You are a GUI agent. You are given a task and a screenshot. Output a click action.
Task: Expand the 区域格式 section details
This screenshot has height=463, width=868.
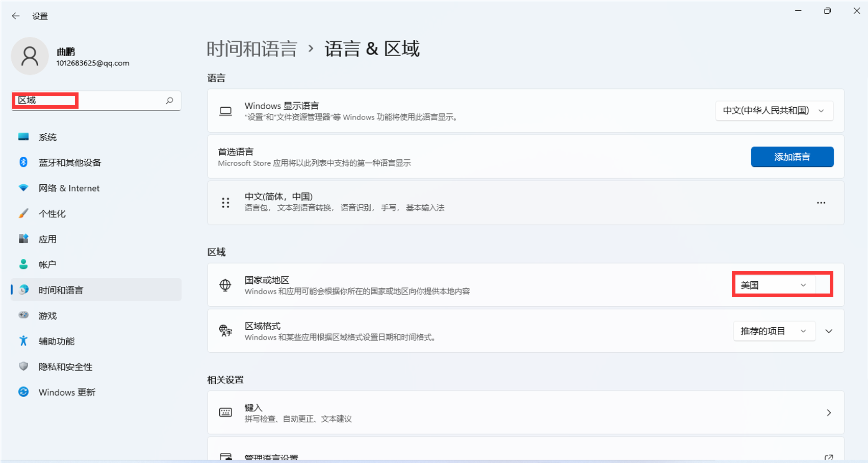click(829, 331)
